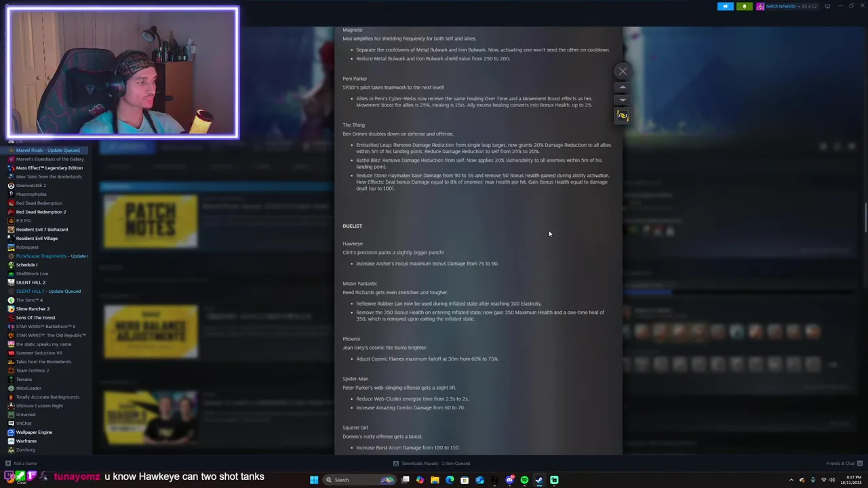Screen dimensions: 868x488
Task: Open the Hero Balance Adjustments thumbnail
Action: coord(151,331)
